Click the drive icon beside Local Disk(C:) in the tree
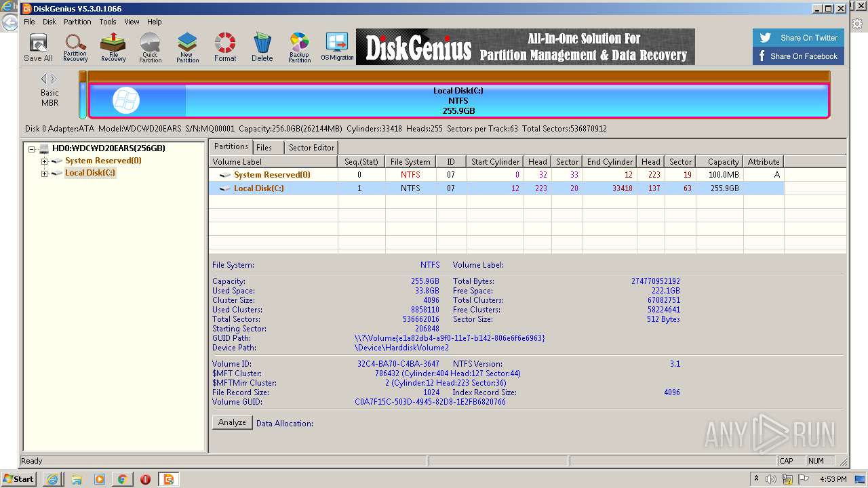The height and width of the screenshot is (488, 868). click(x=57, y=174)
